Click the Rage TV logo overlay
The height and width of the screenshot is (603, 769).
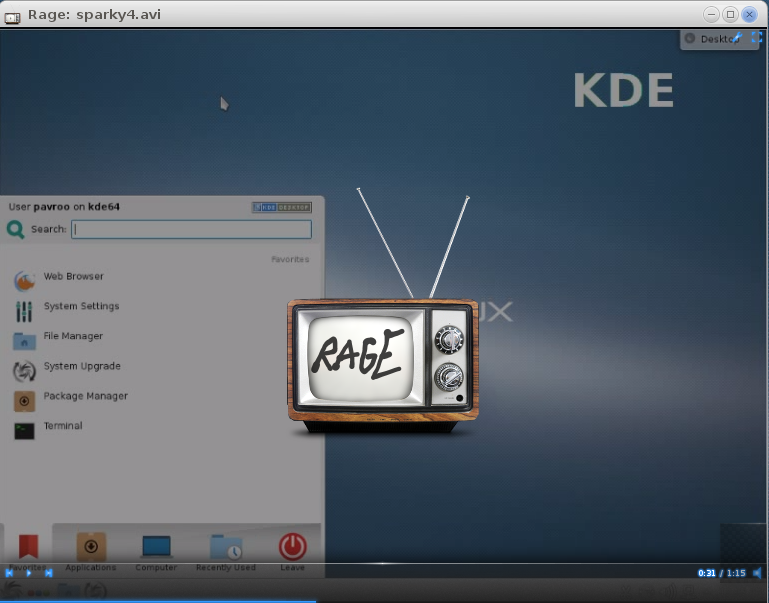(383, 311)
